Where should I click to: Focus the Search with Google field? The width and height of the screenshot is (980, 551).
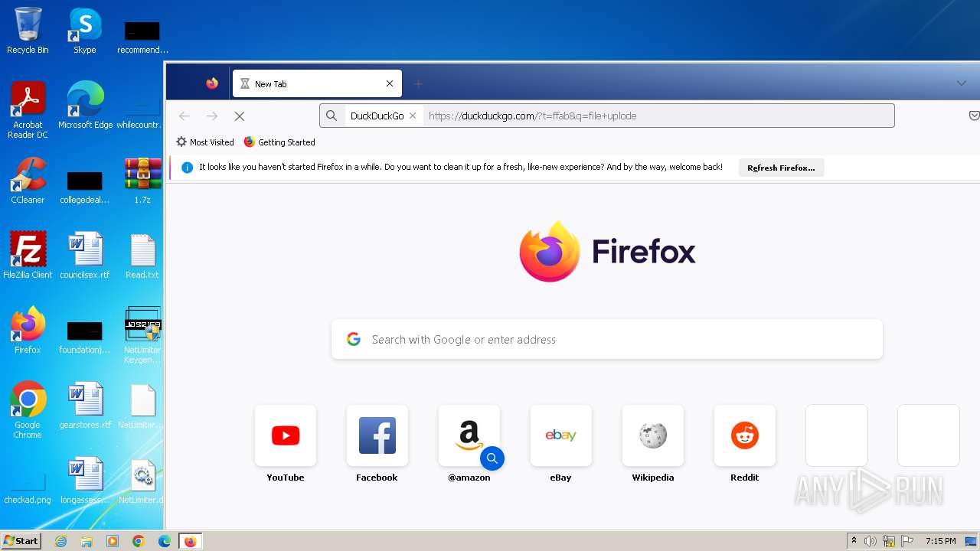tap(606, 339)
